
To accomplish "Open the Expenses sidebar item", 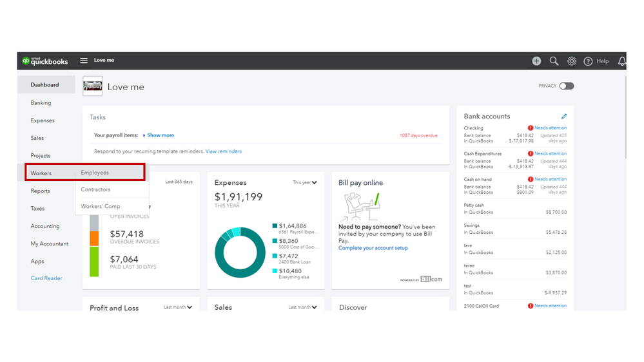I will (43, 120).
